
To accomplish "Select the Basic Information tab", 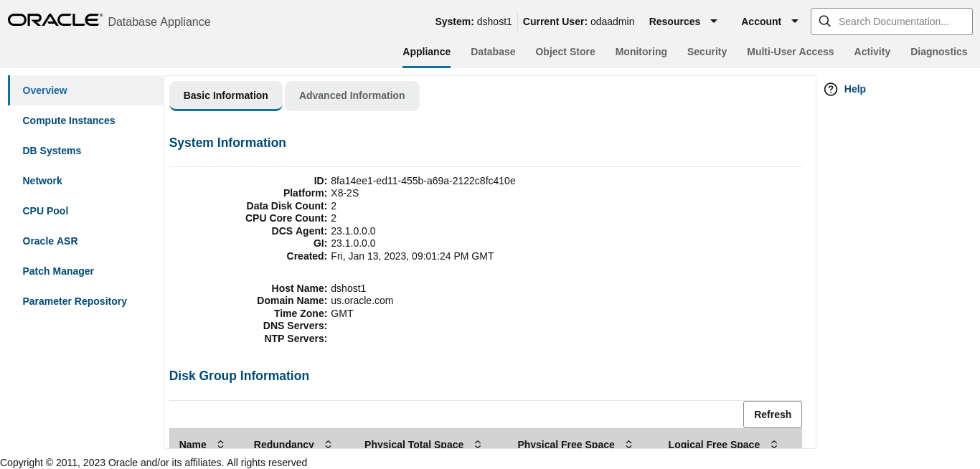I will tap(226, 95).
